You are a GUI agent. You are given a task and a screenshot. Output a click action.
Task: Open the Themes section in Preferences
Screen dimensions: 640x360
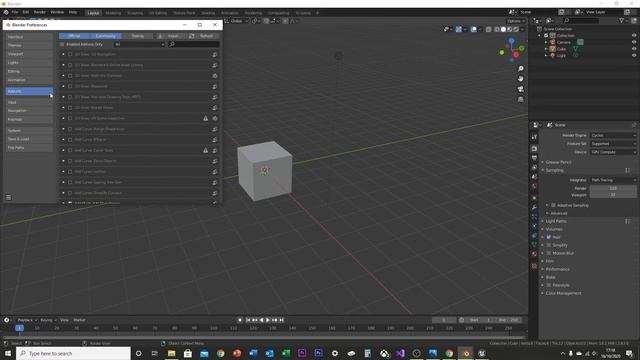29,45
